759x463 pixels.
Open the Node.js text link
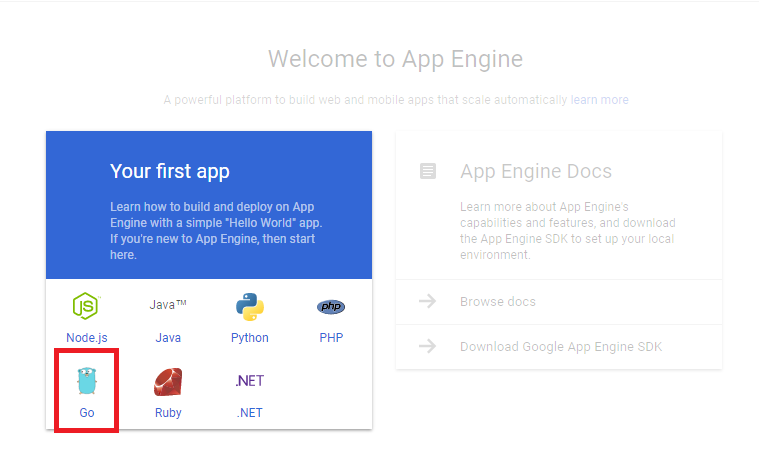tap(87, 338)
